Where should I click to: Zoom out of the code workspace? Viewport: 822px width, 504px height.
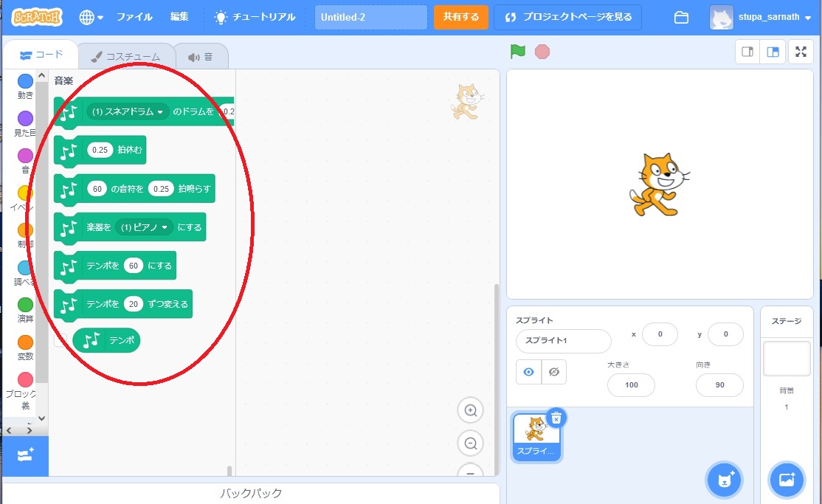click(x=470, y=443)
